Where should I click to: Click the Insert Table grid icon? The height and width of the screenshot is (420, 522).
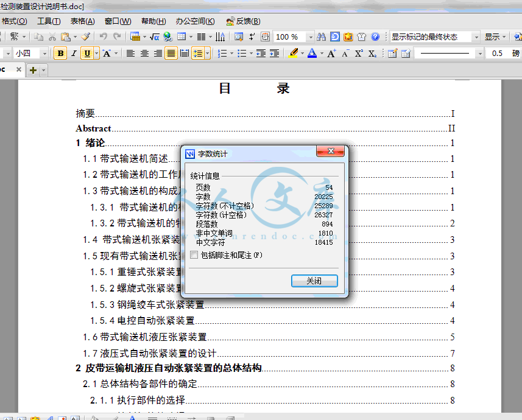point(182,37)
